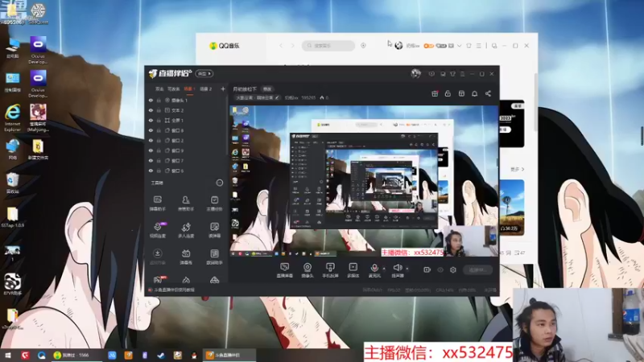The image size is (644, 362).
Task: Open the download-arrow tool in the third 工具箱 row
Action: [157, 257]
